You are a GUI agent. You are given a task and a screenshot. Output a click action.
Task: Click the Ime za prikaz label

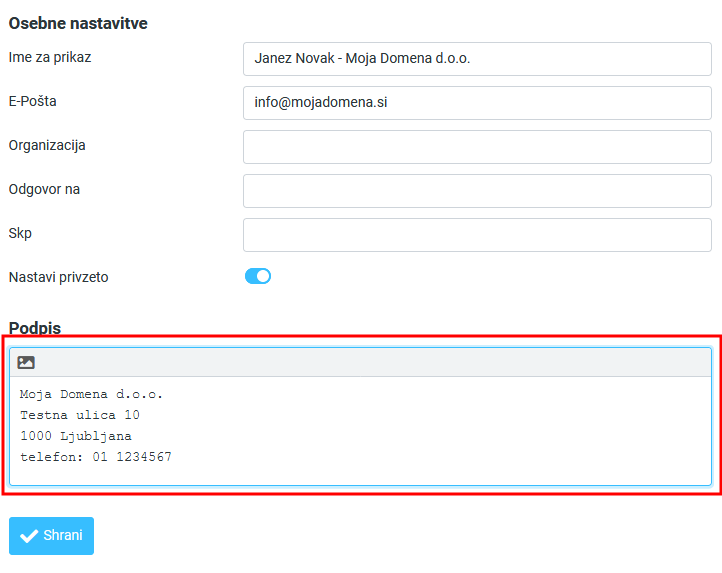tap(50, 57)
